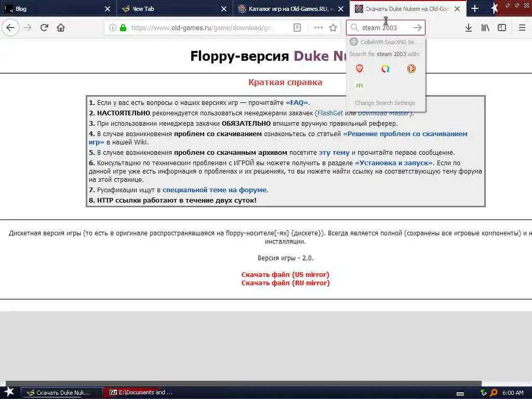Image resolution: width=532 pixels, height=399 pixels.
Task: Open «Решение проблем со скачиванием» link
Action: point(405,134)
